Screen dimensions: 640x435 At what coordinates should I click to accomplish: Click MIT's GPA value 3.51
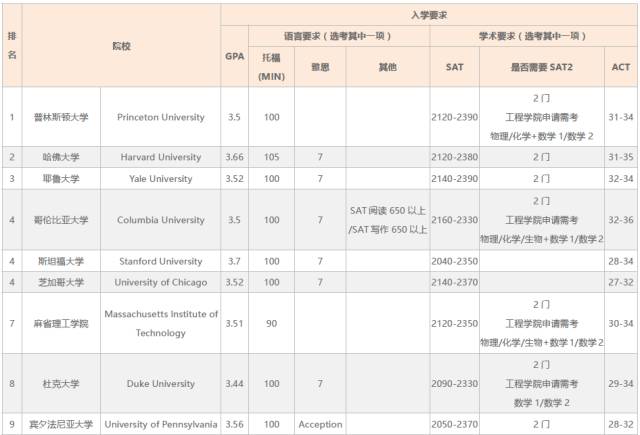(234, 323)
